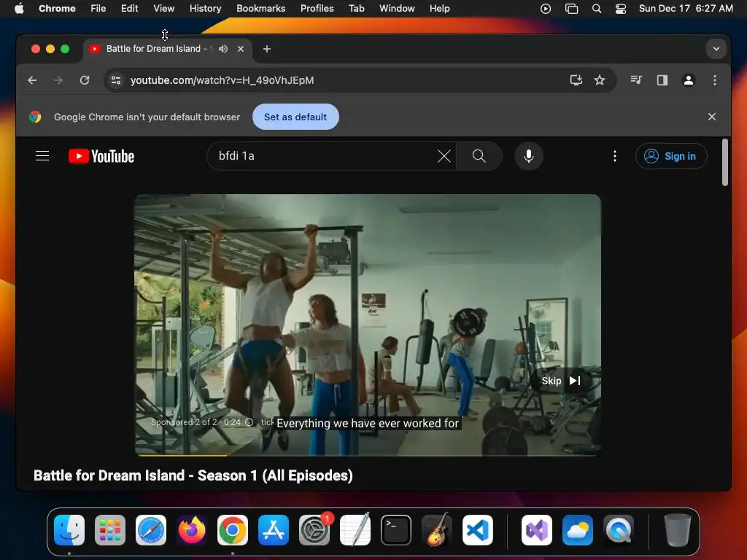747x560 pixels.
Task: Bookmark this page with star icon
Action: tap(600, 80)
